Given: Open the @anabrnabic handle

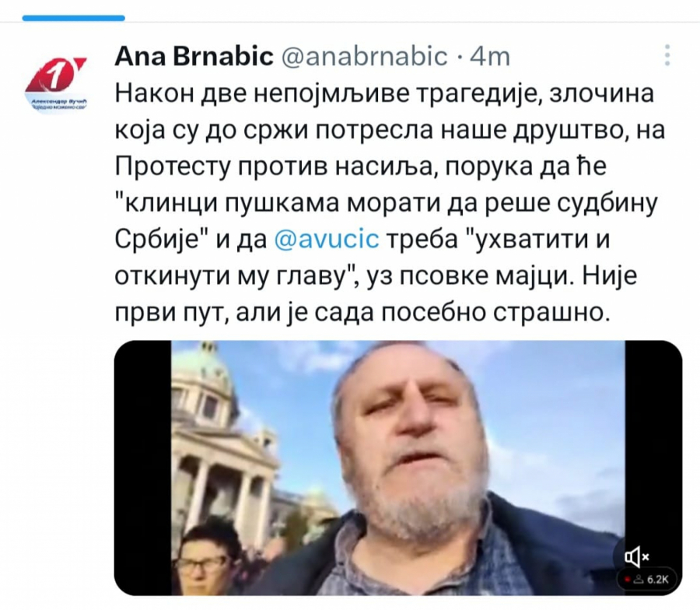Looking at the screenshot, I should 365,56.
